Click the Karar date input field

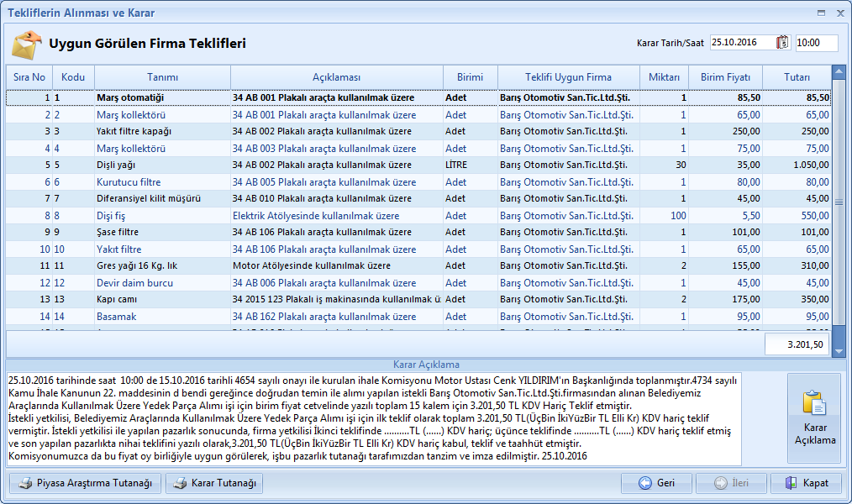742,43
